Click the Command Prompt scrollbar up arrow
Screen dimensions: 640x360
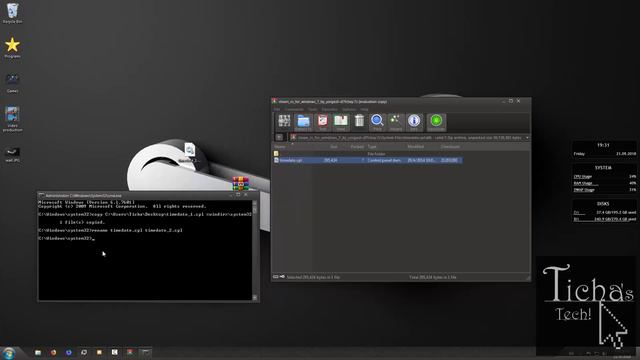click(x=255, y=203)
